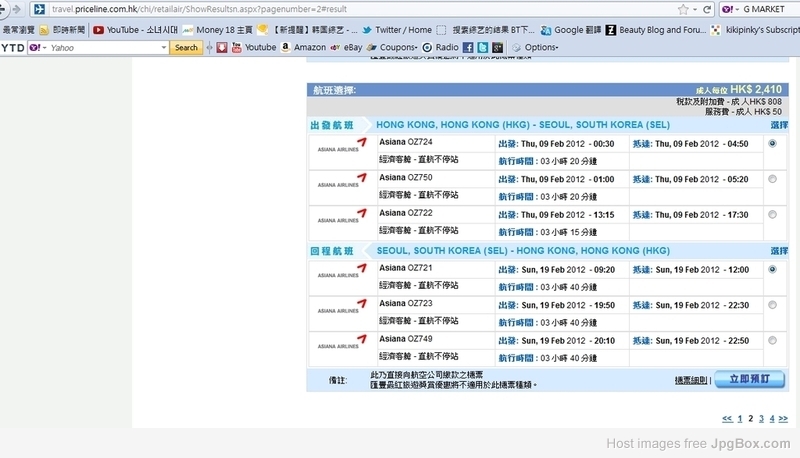Click the bookmark star in address bar
This screenshot has width=800, height=458.
pos(683,9)
